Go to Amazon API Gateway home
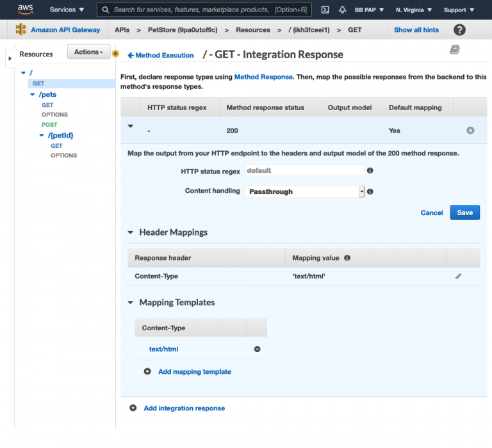The image size is (492, 448). click(65, 30)
